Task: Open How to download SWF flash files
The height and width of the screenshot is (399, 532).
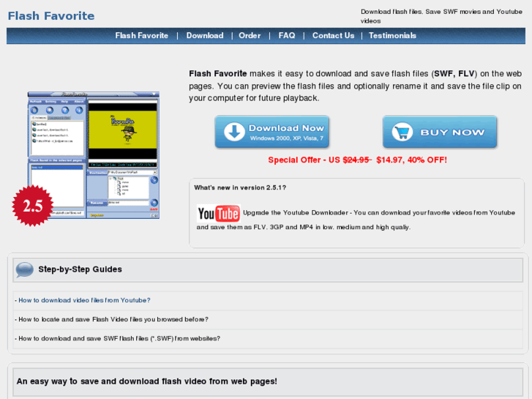Action: tap(119, 338)
